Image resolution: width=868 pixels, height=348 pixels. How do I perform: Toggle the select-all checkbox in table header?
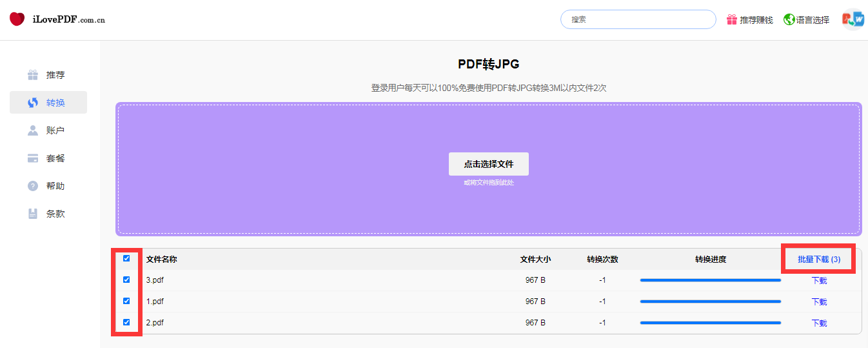click(126, 258)
